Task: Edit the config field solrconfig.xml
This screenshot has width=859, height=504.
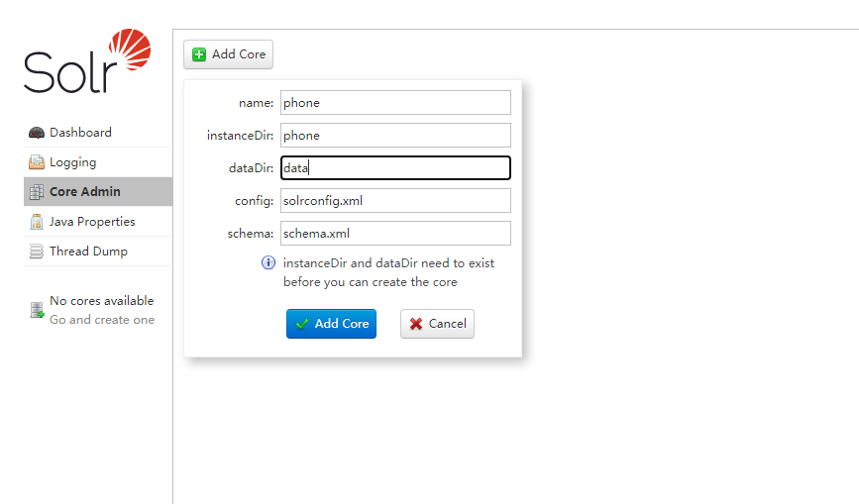Action: click(395, 201)
